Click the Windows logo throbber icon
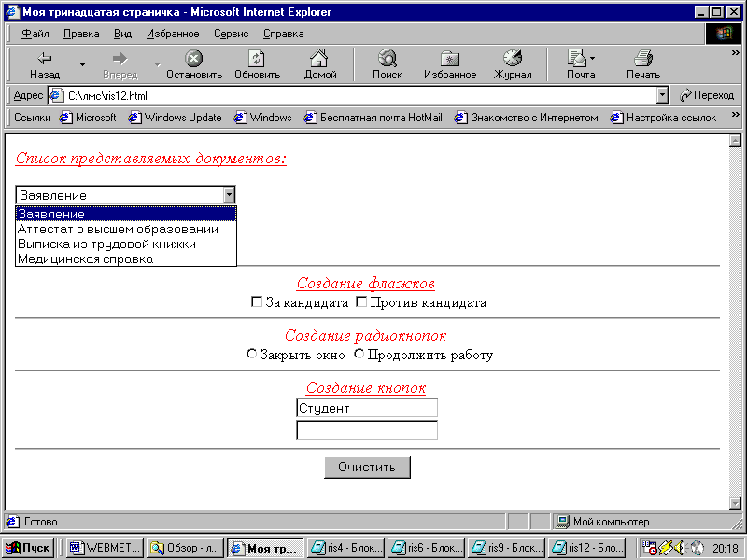Screen dimensions: 747x560 point(723,34)
